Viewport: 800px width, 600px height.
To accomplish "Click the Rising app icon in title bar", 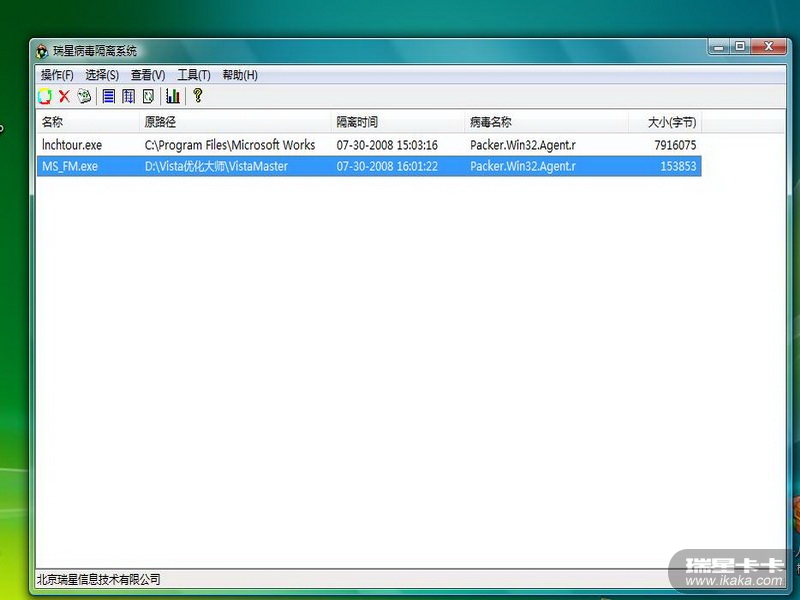I will click(x=42, y=51).
